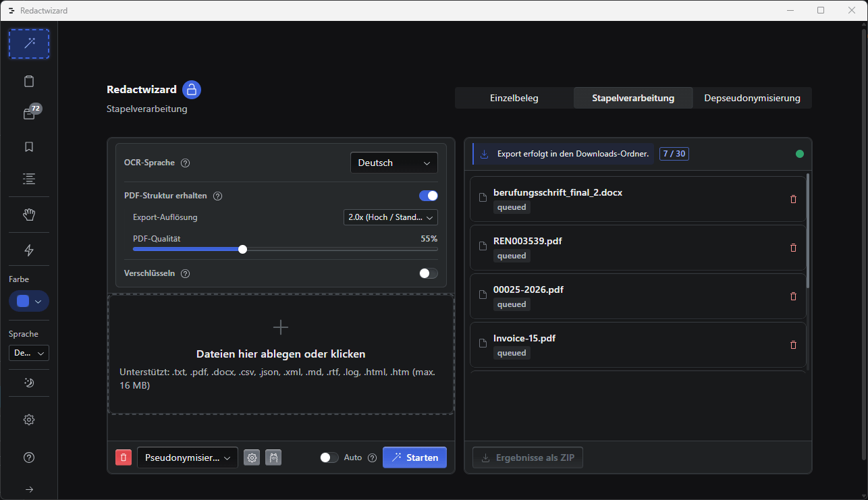
Task: Select REN003539.pdf file name
Action: [x=528, y=241]
